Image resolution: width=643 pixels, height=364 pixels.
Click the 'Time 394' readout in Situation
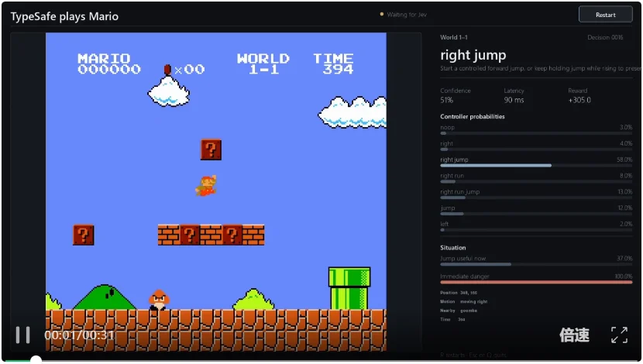point(452,319)
